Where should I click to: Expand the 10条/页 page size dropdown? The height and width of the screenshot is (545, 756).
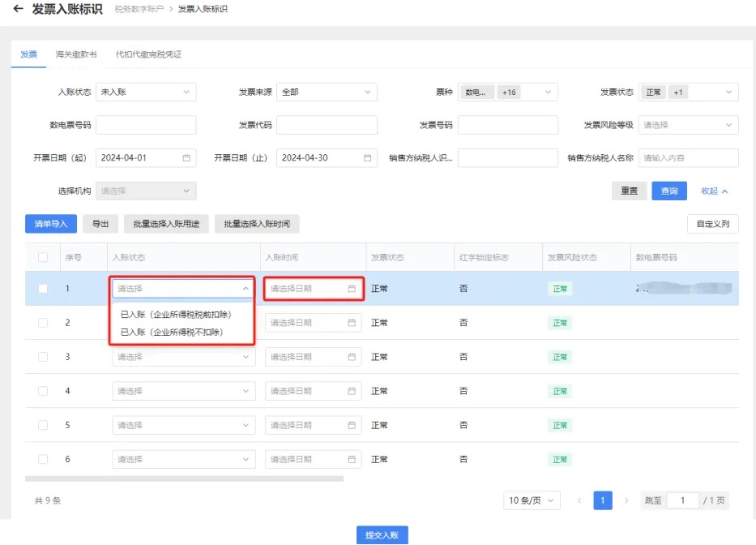[x=531, y=500]
